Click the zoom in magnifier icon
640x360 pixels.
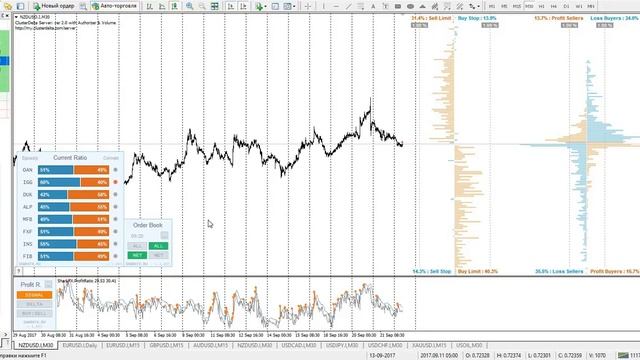pos(190,6)
